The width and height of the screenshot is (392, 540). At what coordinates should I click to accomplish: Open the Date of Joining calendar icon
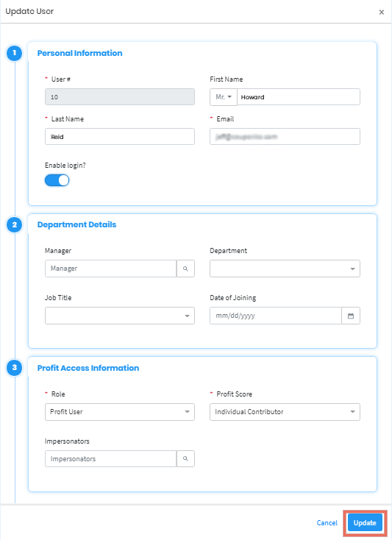point(351,316)
